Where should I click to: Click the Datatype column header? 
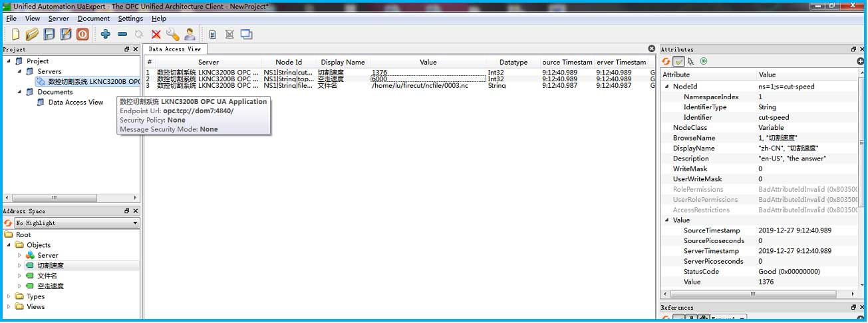[x=513, y=62]
